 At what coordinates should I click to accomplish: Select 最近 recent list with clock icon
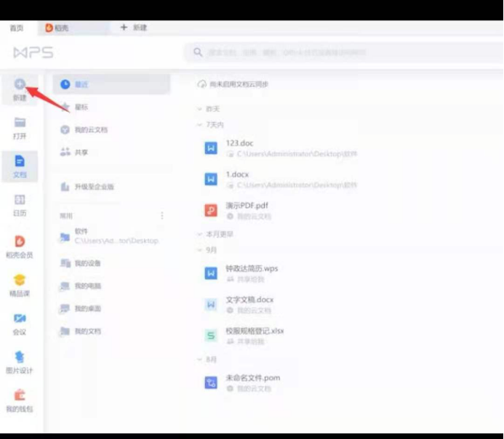(111, 84)
